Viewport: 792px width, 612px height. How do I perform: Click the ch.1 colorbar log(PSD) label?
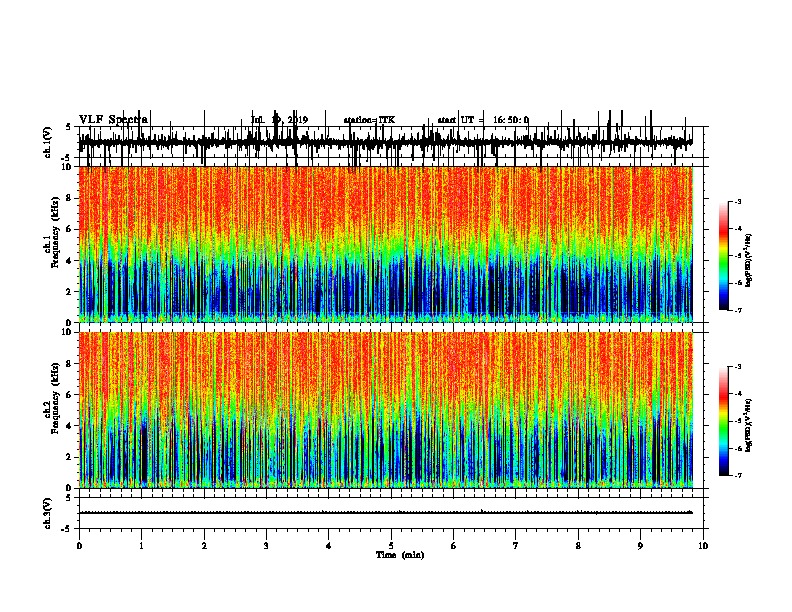(748, 260)
